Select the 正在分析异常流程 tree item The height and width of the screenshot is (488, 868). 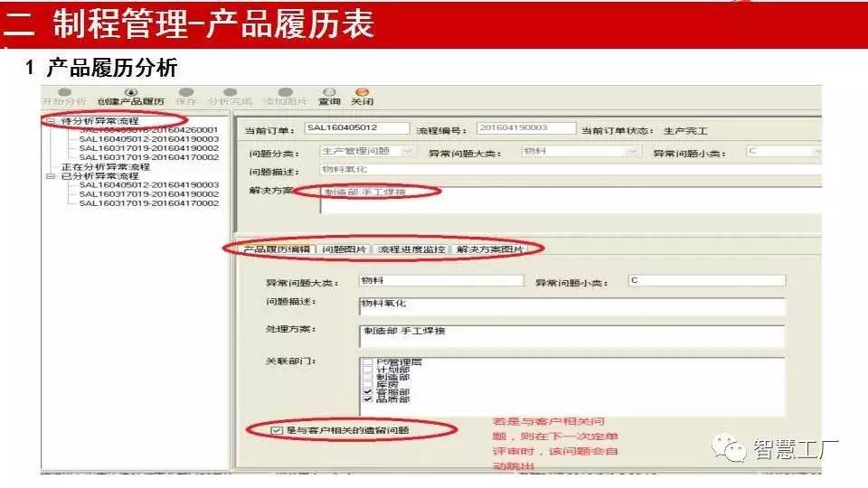click(x=105, y=166)
